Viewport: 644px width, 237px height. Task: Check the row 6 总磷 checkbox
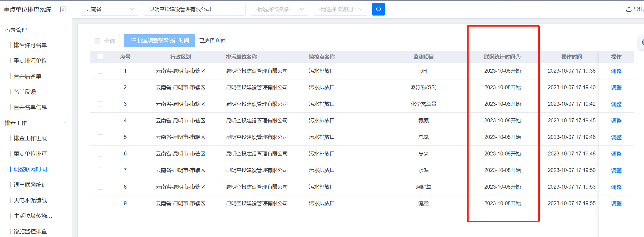click(100, 154)
